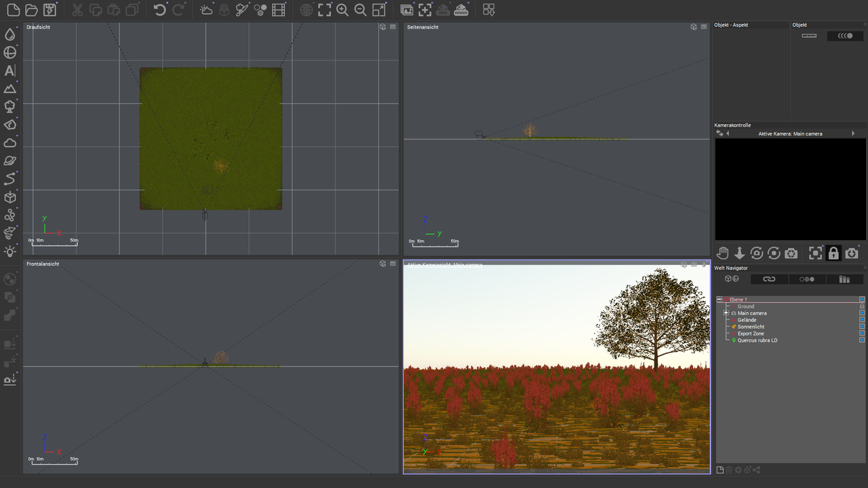868x488 pixels.
Task: Click the camera pan hand button
Action: 723,253
